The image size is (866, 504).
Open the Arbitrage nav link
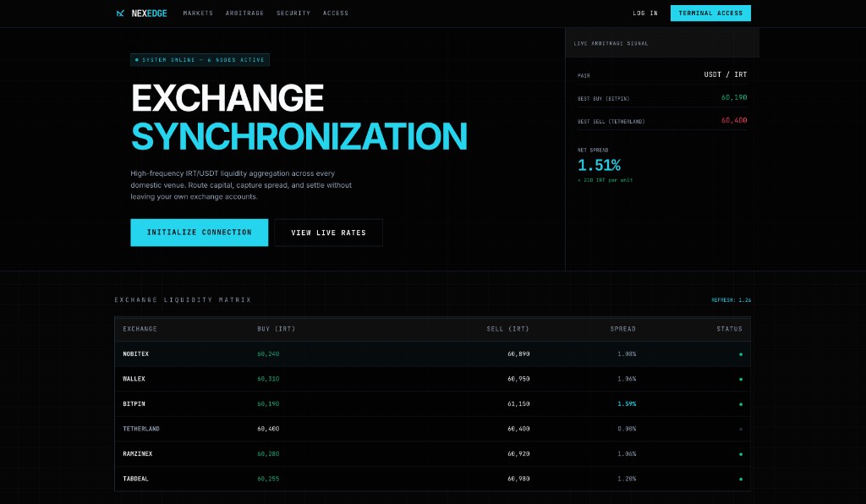pyautogui.click(x=244, y=14)
